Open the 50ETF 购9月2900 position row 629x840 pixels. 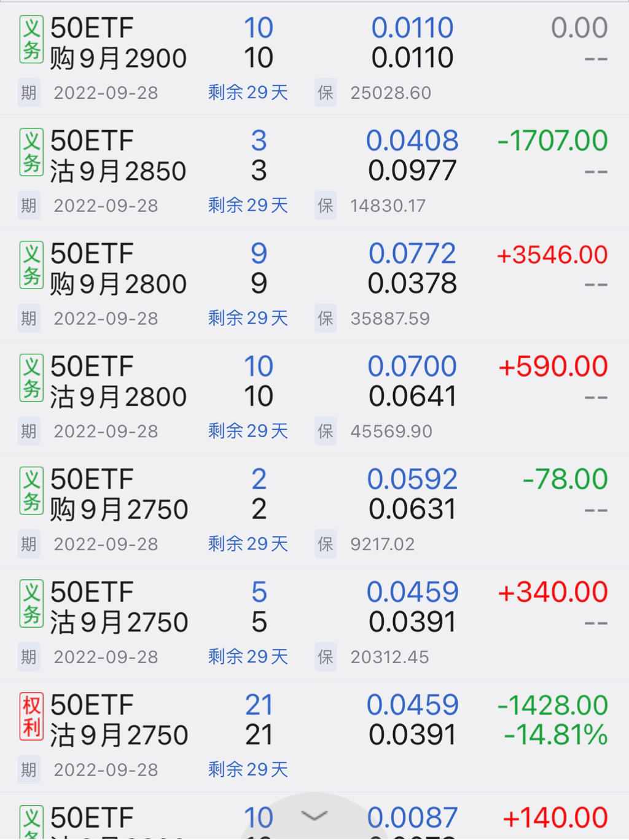118,43
